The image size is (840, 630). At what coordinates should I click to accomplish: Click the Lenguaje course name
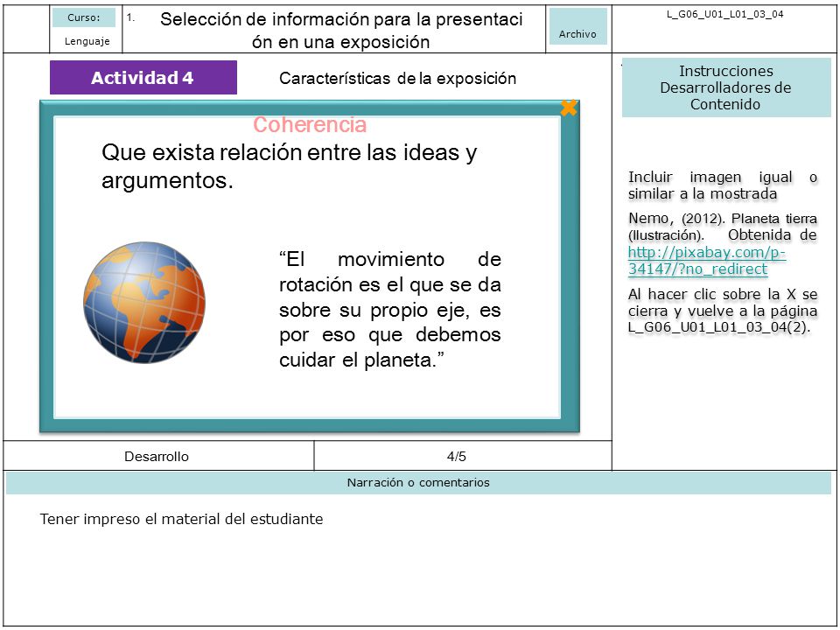point(87,41)
